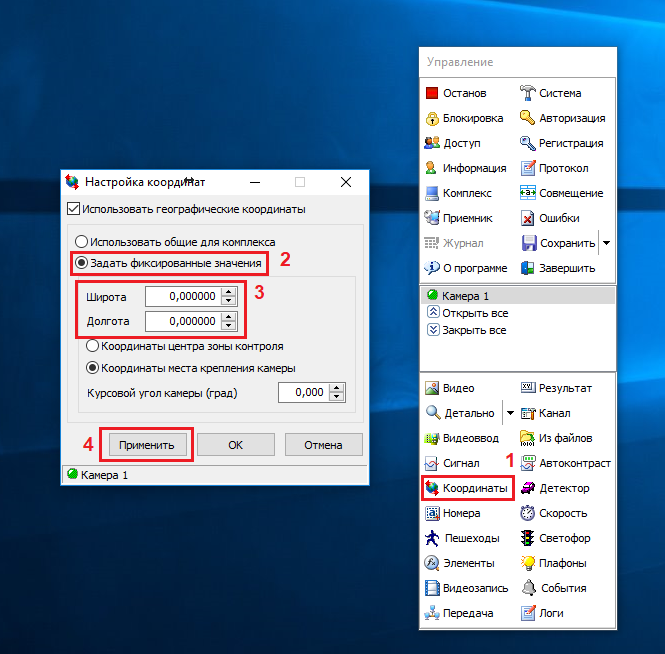Expand the Сохранить dropdown arrow

tap(606, 243)
